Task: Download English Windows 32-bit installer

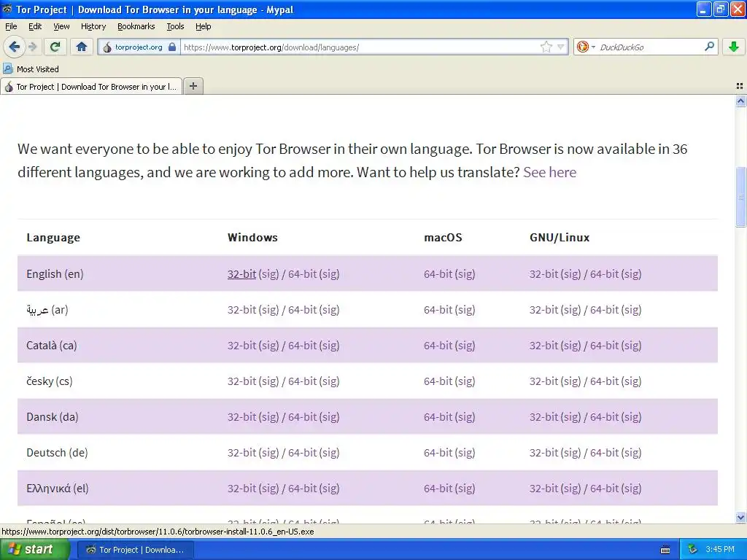Action: click(x=241, y=274)
